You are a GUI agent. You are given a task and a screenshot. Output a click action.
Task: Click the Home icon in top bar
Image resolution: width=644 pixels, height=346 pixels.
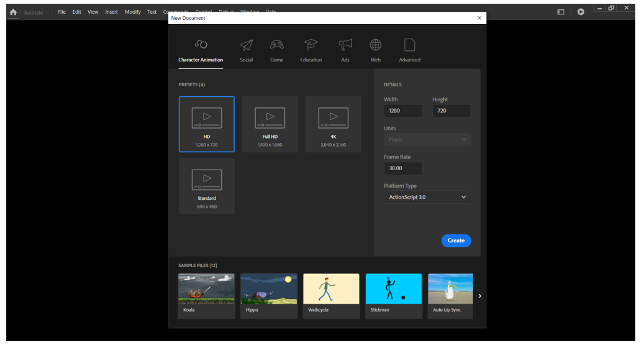[x=13, y=12]
